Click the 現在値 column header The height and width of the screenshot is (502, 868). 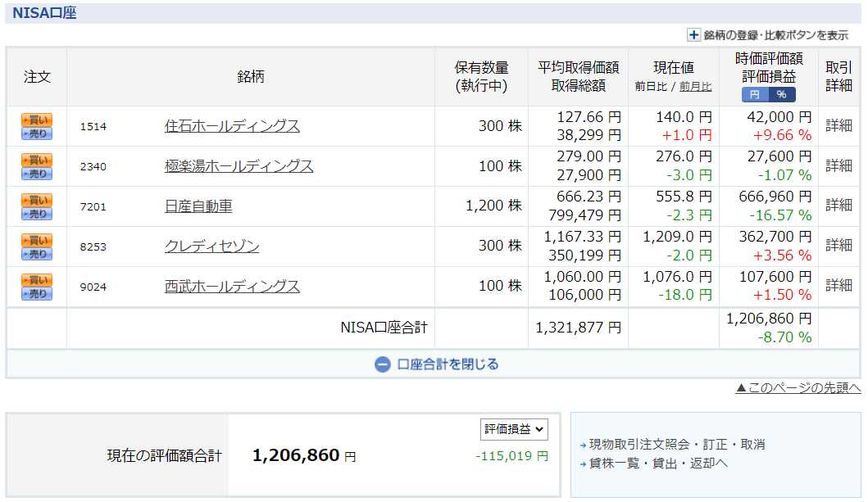[x=674, y=67]
